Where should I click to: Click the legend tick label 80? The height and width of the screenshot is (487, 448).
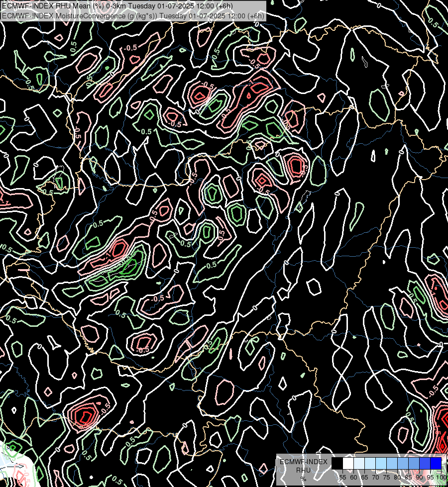397,478
